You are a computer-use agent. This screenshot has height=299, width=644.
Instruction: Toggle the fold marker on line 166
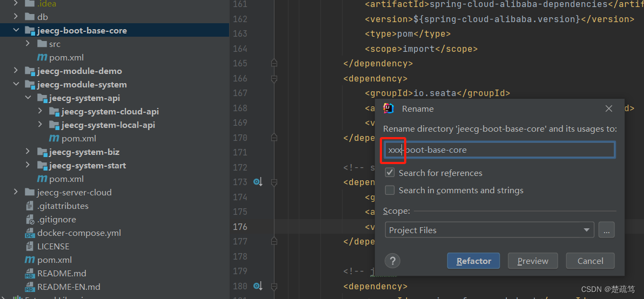point(274,78)
